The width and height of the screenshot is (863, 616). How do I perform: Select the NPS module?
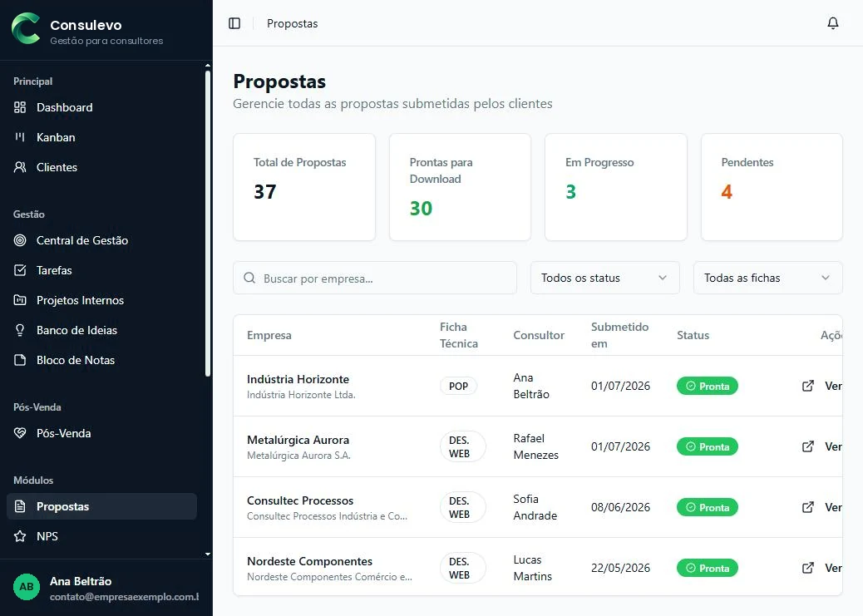pyautogui.click(x=101, y=536)
